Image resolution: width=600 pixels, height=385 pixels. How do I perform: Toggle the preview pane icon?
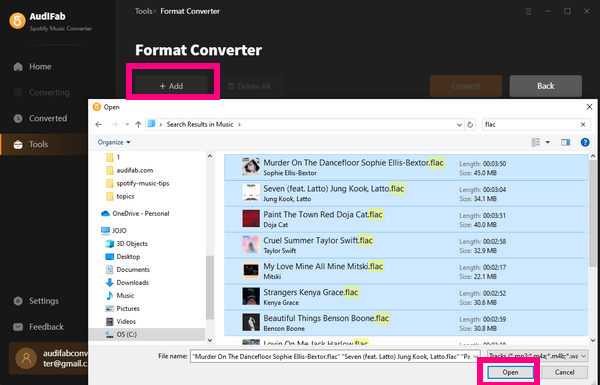coord(566,142)
